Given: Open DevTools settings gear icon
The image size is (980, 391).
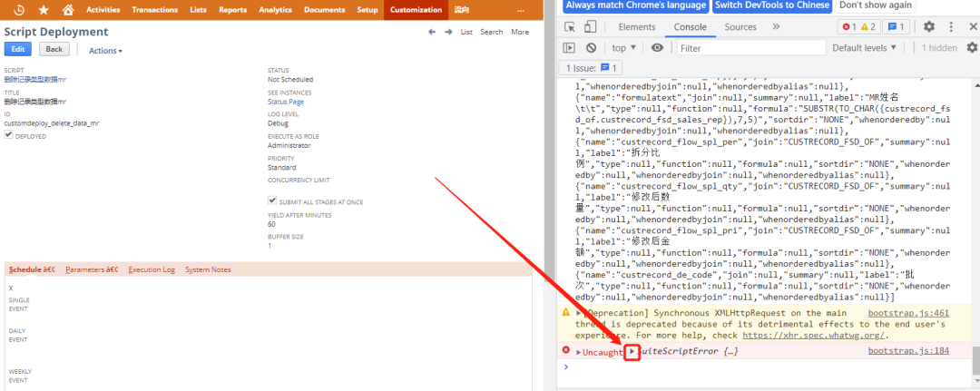Looking at the screenshot, I should click(929, 27).
